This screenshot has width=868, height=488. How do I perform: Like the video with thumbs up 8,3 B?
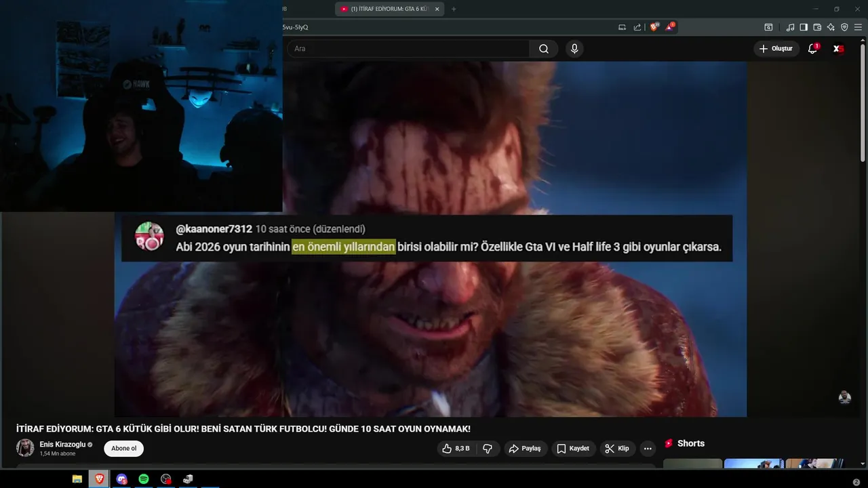pyautogui.click(x=456, y=449)
